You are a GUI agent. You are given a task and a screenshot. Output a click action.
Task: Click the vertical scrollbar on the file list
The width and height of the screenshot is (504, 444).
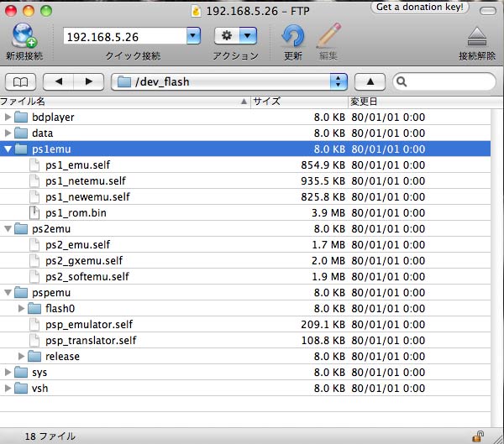coord(497,268)
